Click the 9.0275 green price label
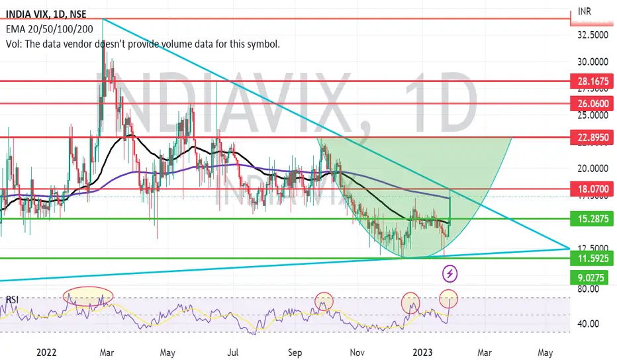This screenshot has width=617, height=364. click(591, 278)
